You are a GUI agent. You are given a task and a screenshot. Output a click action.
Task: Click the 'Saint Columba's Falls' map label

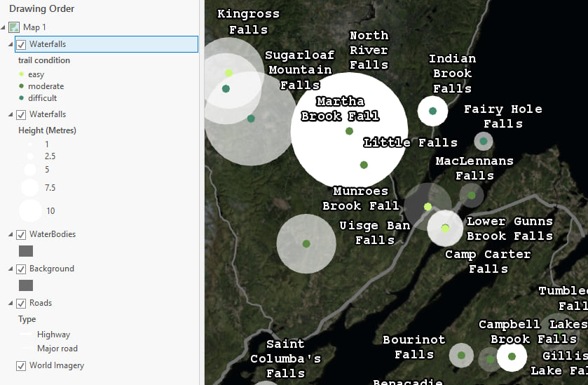click(x=285, y=358)
